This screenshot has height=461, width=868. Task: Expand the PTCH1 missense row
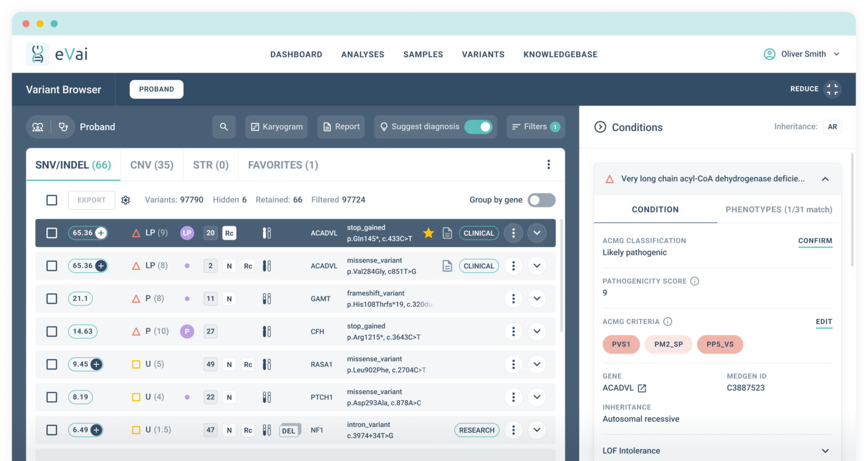click(x=537, y=397)
